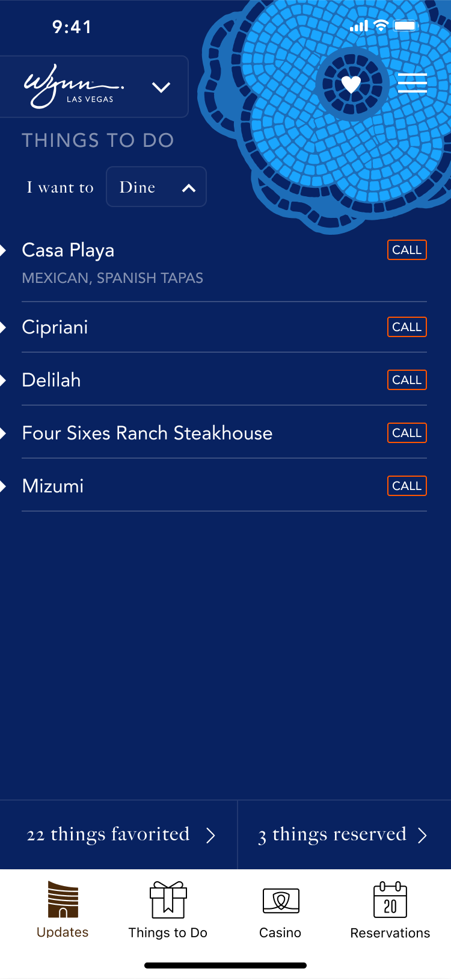Tap CALL next to Mizumi
The height and width of the screenshot is (980, 451).
407,486
